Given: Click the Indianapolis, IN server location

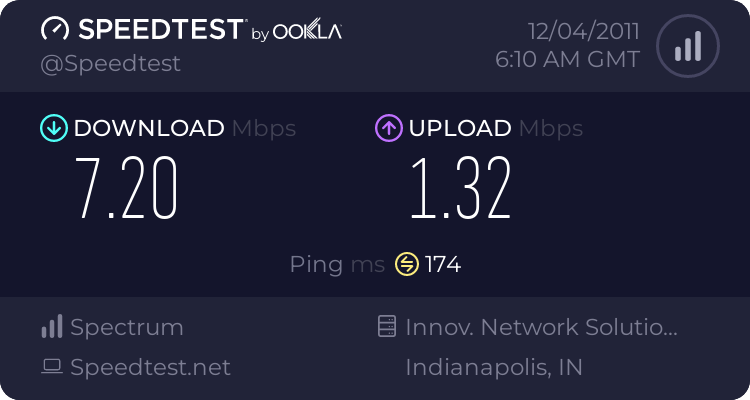Looking at the screenshot, I should coord(494,367).
